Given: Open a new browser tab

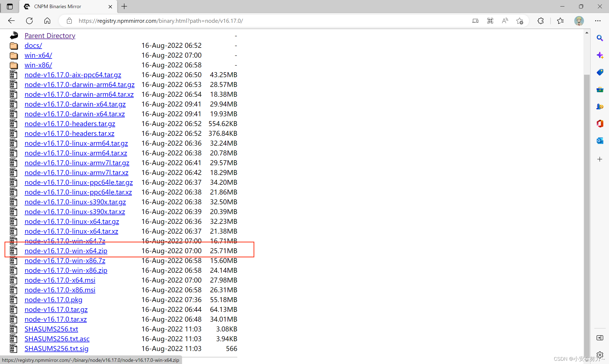Looking at the screenshot, I should pos(124,7).
